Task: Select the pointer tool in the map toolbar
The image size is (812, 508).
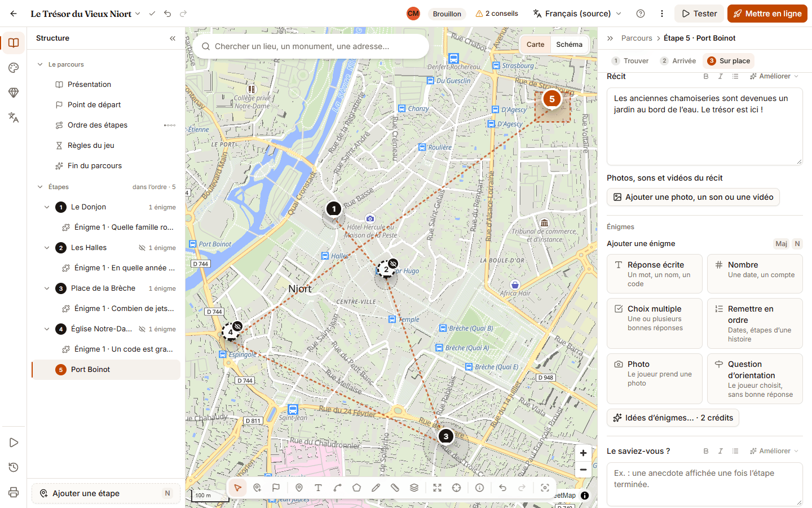Action: [x=238, y=488]
